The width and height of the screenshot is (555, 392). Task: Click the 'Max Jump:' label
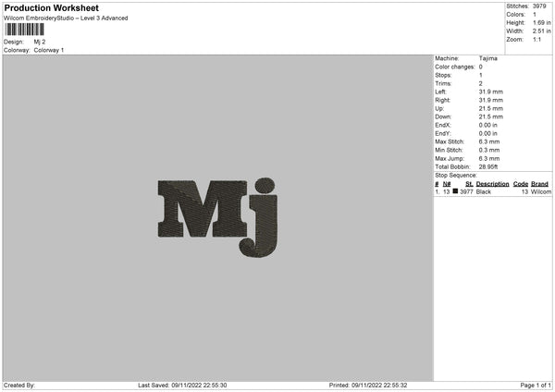point(450,158)
